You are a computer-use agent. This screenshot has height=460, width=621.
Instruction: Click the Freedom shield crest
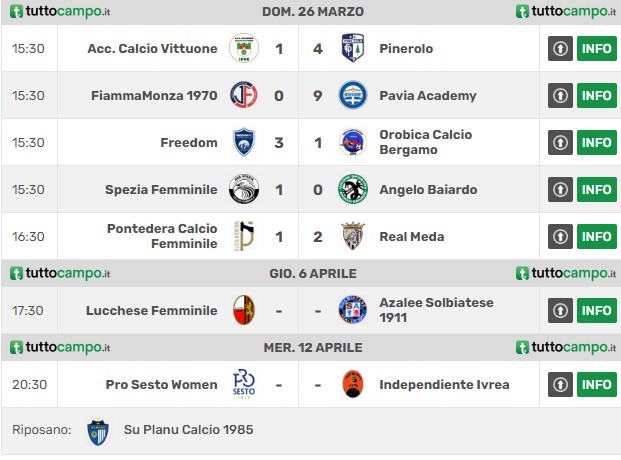click(244, 142)
